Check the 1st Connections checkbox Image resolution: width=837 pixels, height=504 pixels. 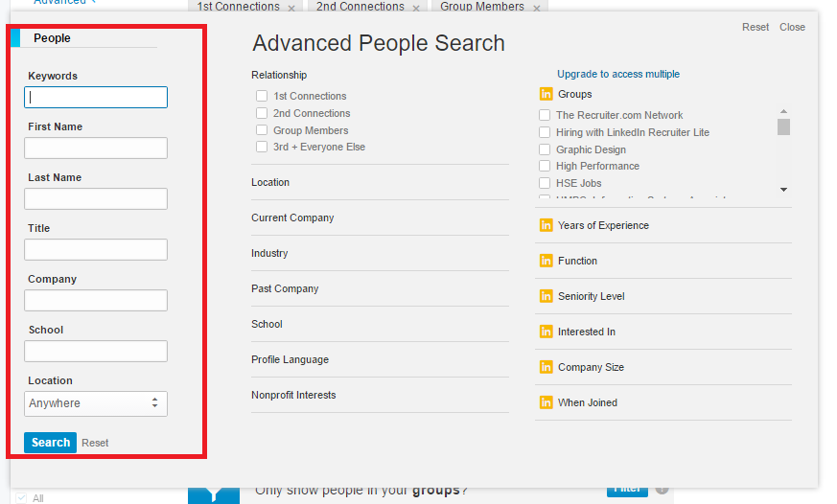pyautogui.click(x=262, y=96)
